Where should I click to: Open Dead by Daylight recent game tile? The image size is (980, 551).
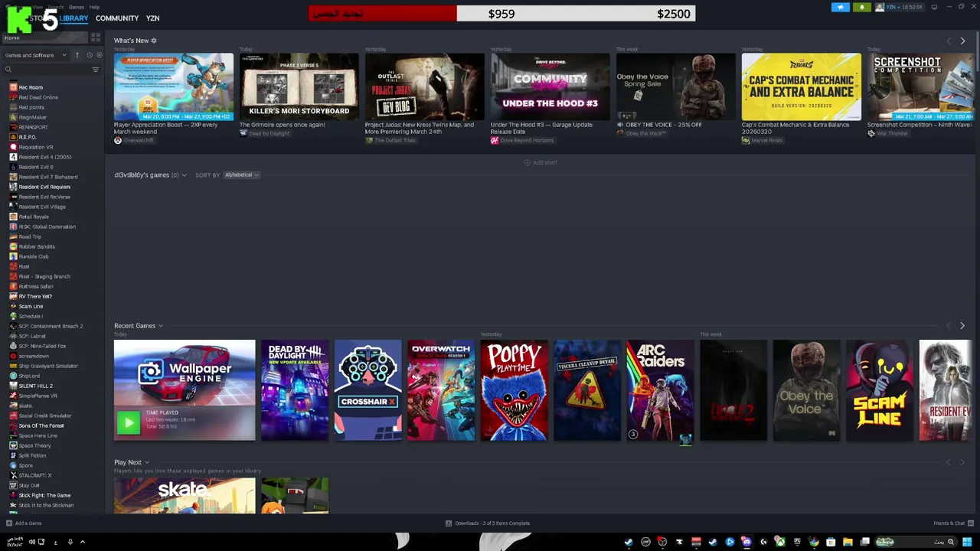point(295,390)
